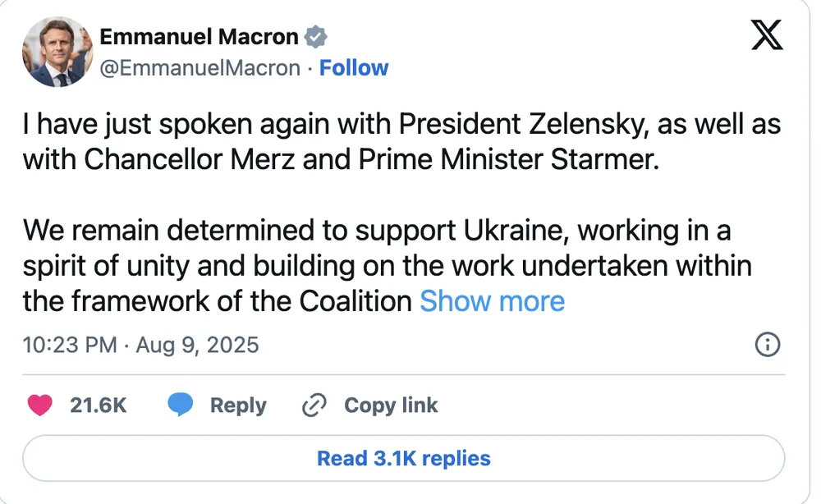Click the Copy link label text
This screenshot has height=504, width=821.
tap(390, 405)
